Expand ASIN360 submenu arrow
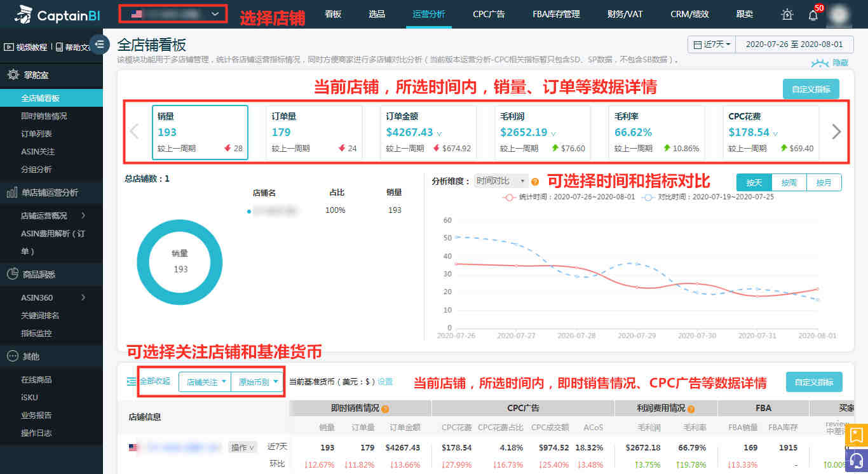Image resolution: width=868 pixels, height=474 pixels. (83, 297)
